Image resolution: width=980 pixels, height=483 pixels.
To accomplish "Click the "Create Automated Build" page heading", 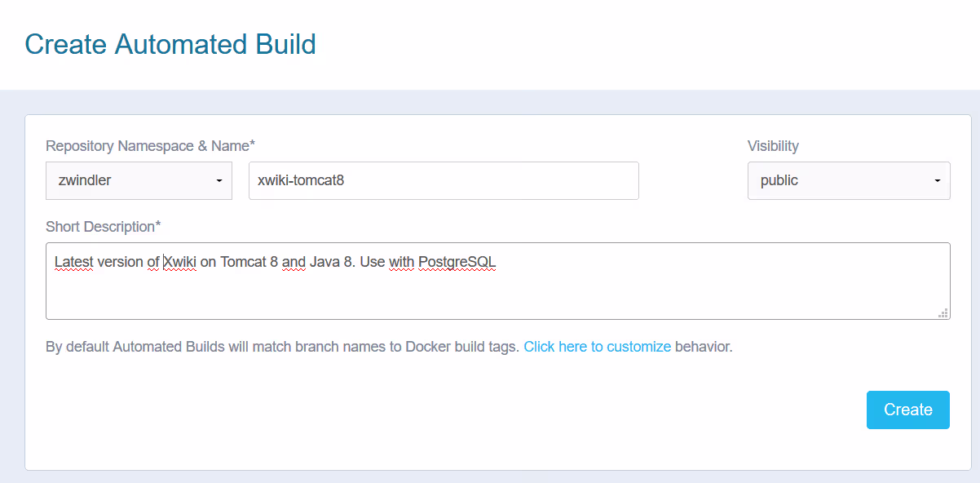I will (170, 44).
